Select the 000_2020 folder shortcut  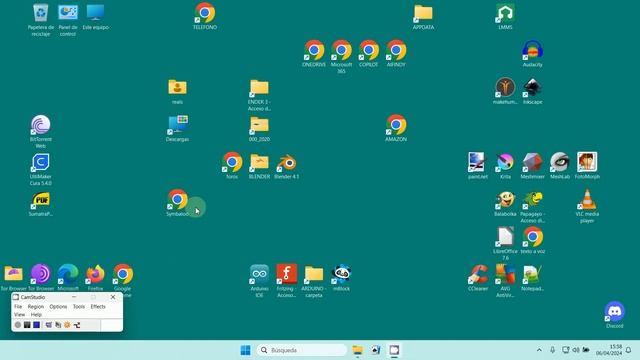point(259,128)
